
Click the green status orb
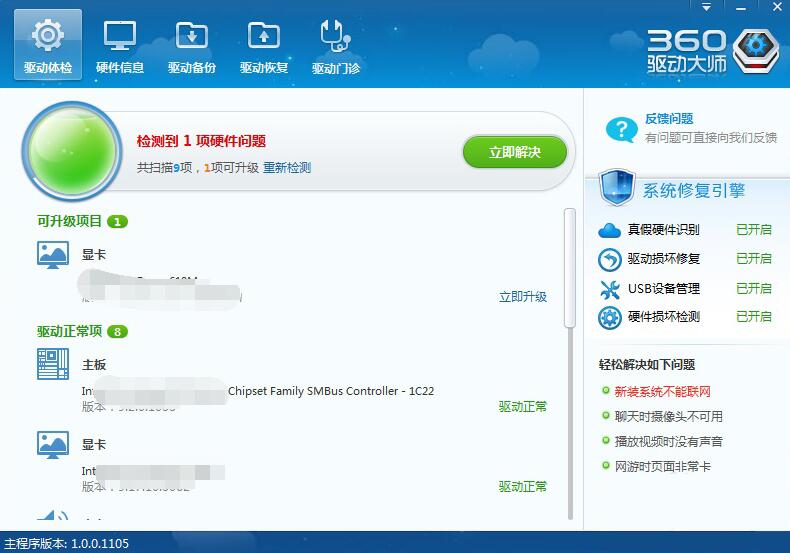pos(72,151)
